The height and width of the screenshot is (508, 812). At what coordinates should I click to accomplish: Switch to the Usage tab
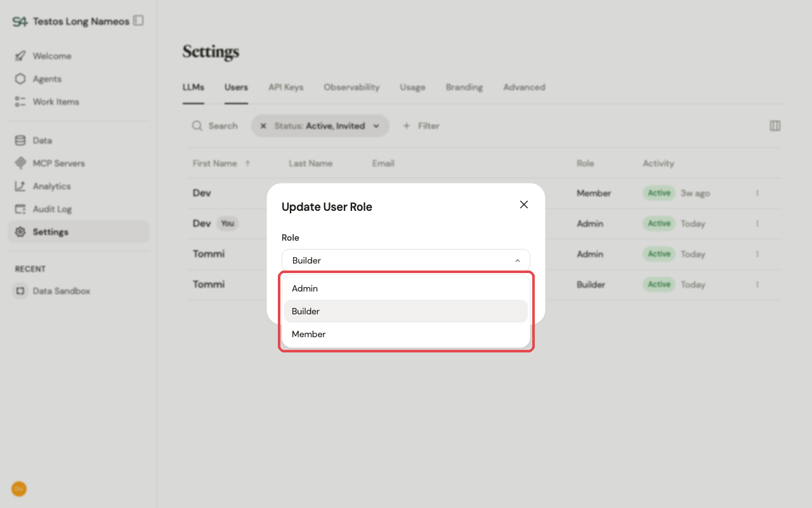[x=412, y=87]
